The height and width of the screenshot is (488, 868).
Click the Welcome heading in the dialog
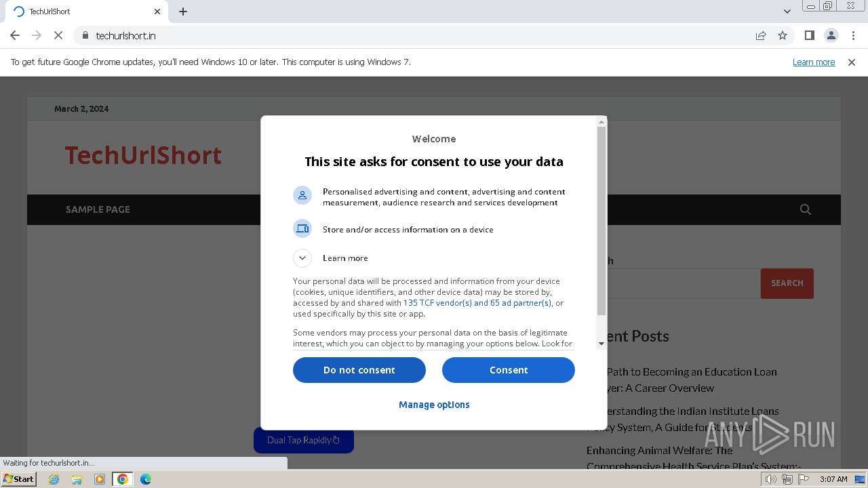(x=434, y=139)
